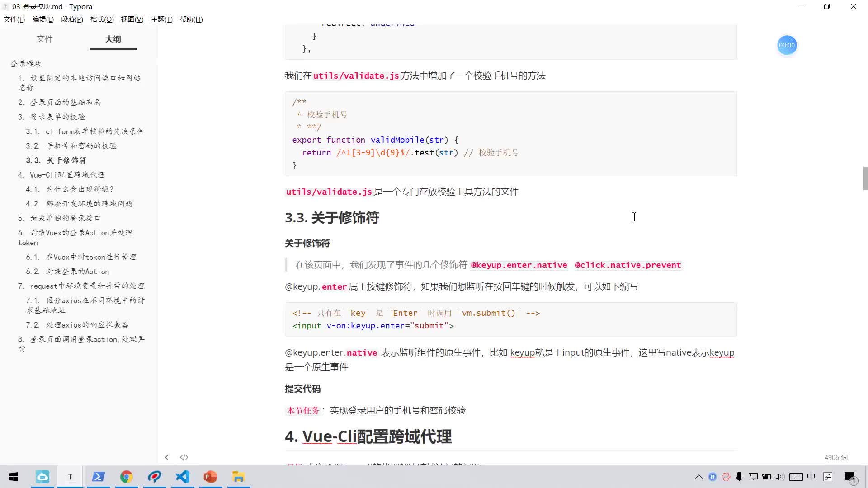Click the v-on:keyup.enter code line
Screen dimensions: 868x488
coord(373,326)
